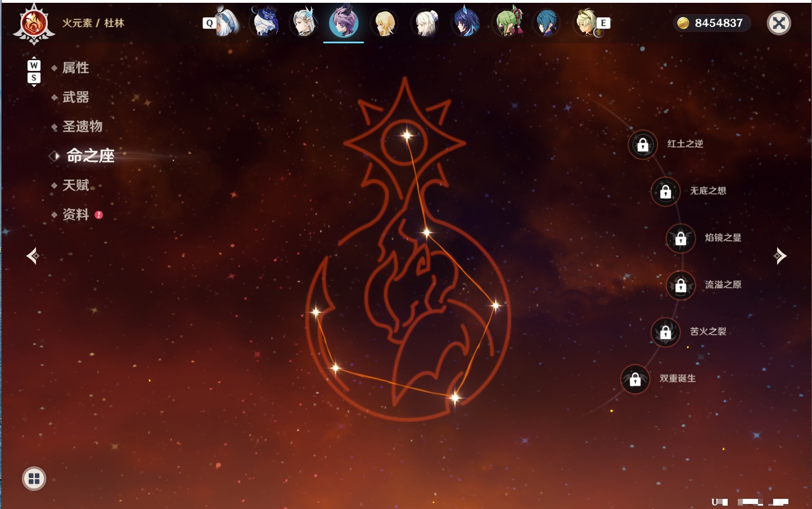The height and width of the screenshot is (509, 812).
Task: Open the 天赋 talents menu
Action: pyautogui.click(x=76, y=185)
